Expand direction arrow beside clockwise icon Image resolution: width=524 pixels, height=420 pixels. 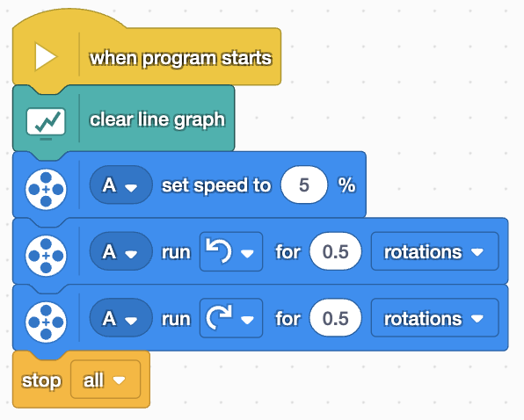point(247,321)
